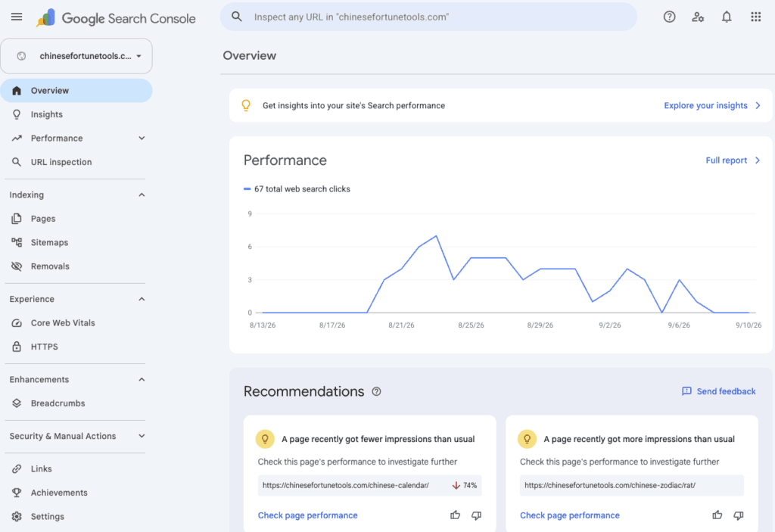Click the Recommendations help question icon
The height and width of the screenshot is (532, 775).
click(377, 391)
